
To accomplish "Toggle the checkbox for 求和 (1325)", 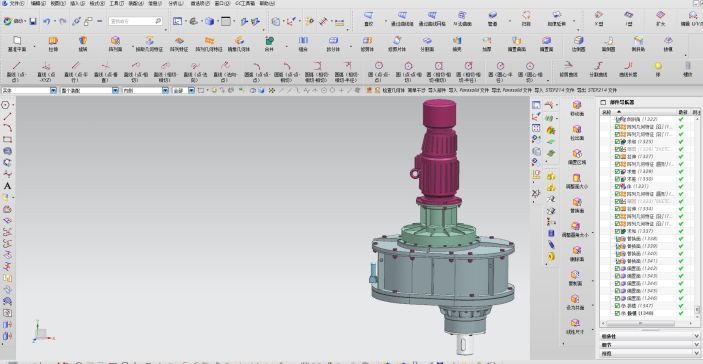I will coord(617,142).
